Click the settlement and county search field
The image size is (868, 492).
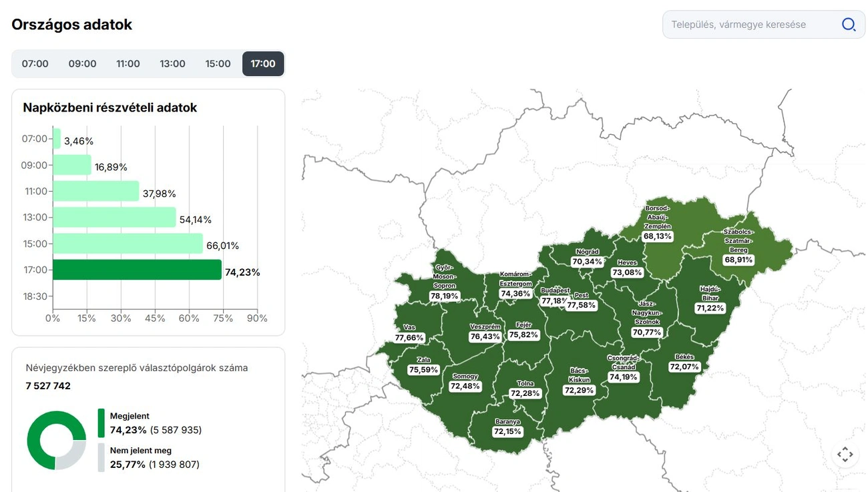pos(751,25)
